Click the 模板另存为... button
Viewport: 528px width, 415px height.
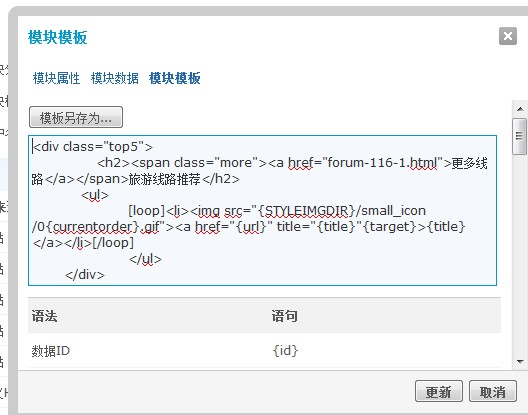[76, 117]
